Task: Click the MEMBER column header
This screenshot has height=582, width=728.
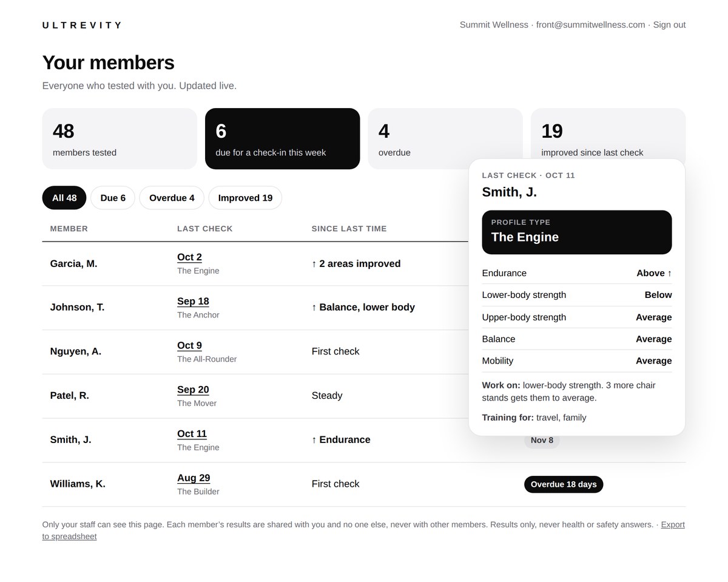Action: (69, 229)
